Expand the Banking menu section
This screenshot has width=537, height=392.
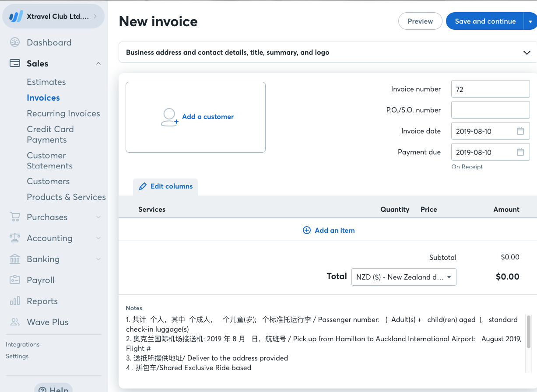click(x=98, y=259)
